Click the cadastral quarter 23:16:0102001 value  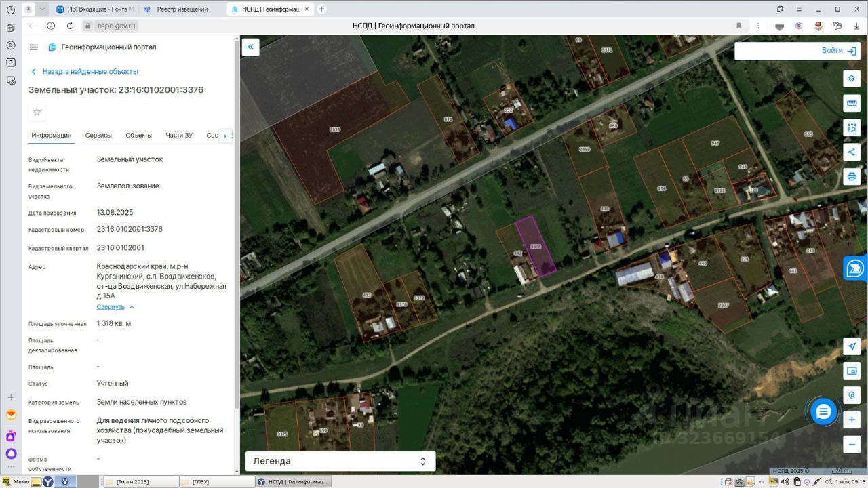pos(121,248)
